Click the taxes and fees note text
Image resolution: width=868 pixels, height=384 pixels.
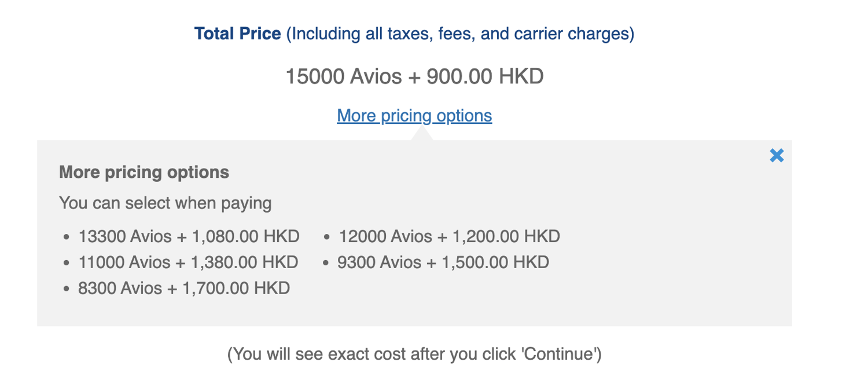pos(457,34)
